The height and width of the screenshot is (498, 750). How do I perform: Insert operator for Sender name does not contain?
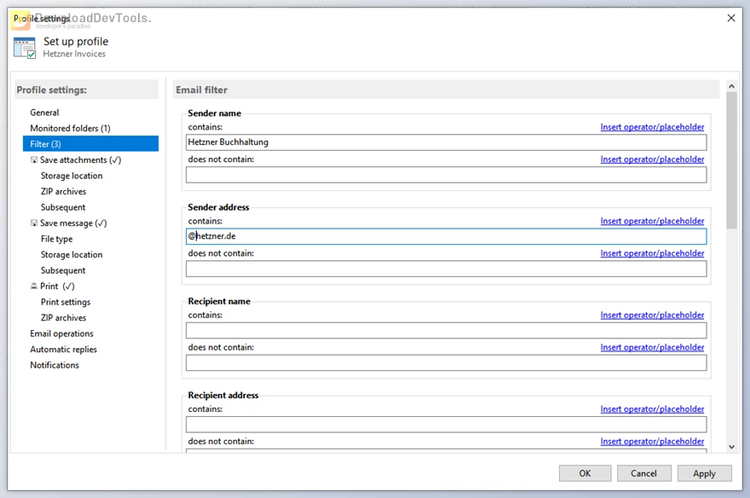(x=652, y=159)
